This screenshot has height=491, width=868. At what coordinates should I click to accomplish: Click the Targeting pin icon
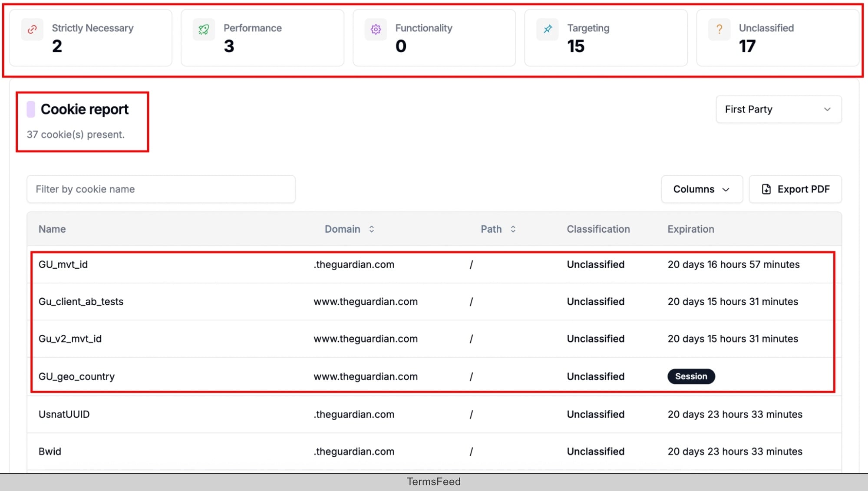pos(548,29)
